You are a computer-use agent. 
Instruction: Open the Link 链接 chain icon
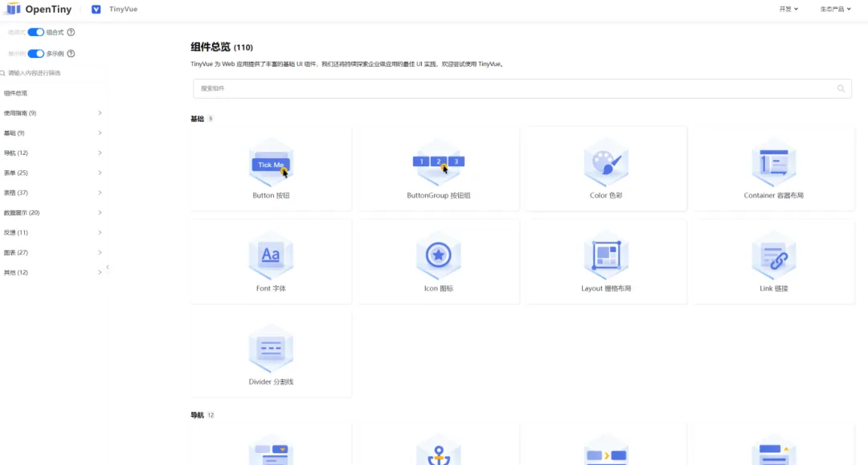point(773,255)
